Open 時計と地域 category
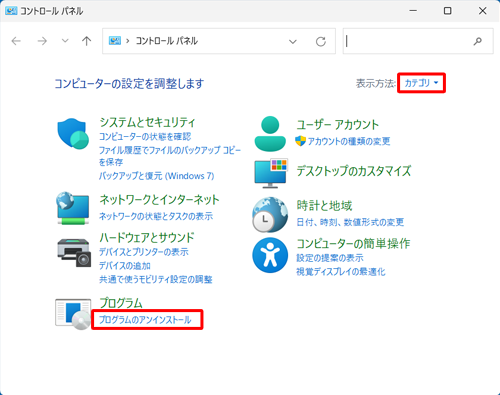The image size is (500, 395). 324,206
